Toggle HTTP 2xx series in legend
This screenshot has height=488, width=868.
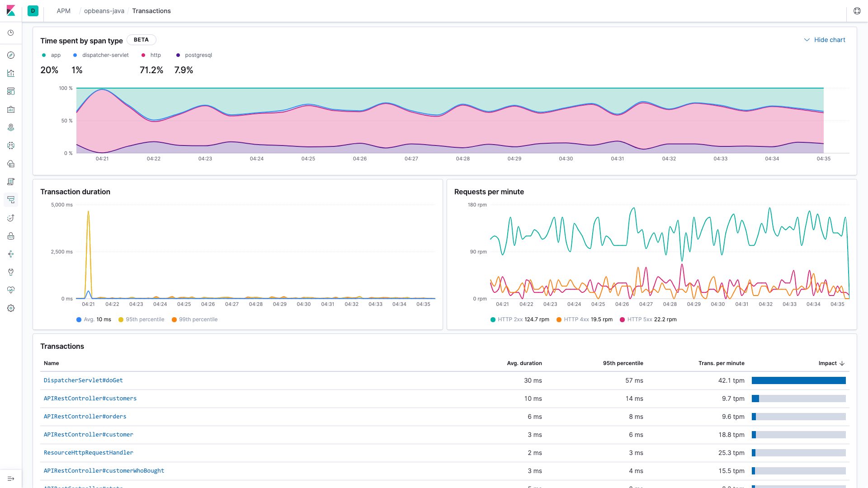pos(520,319)
